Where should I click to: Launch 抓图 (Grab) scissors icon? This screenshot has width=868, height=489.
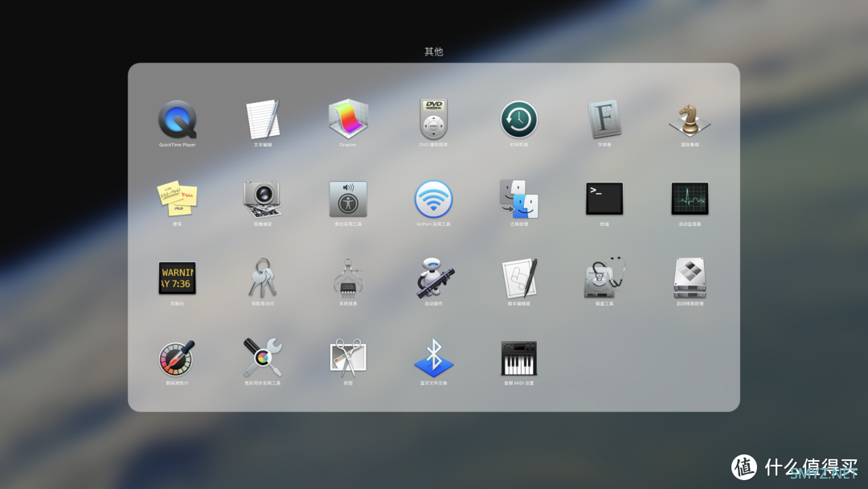[x=348, y=358]
